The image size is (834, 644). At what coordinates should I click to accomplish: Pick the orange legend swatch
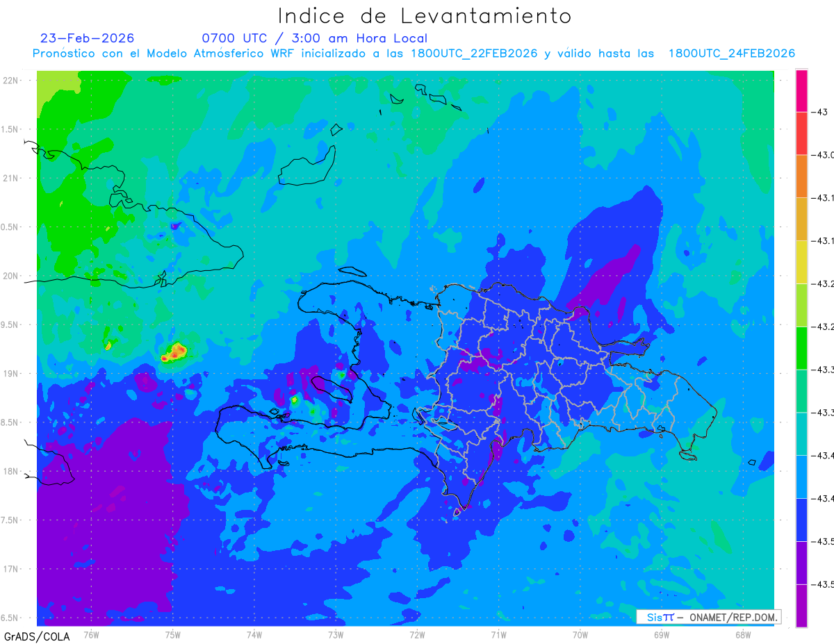pyautogui.click(x=801, y=176)
